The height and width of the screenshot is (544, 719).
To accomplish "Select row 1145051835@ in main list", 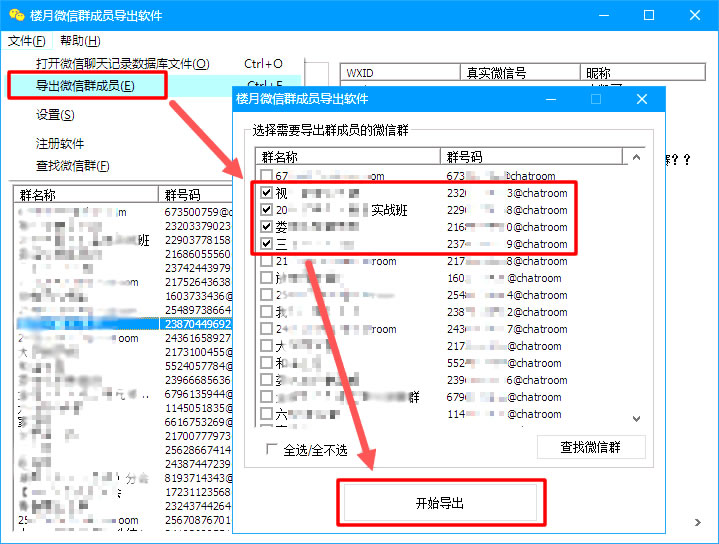I will 124,408.
